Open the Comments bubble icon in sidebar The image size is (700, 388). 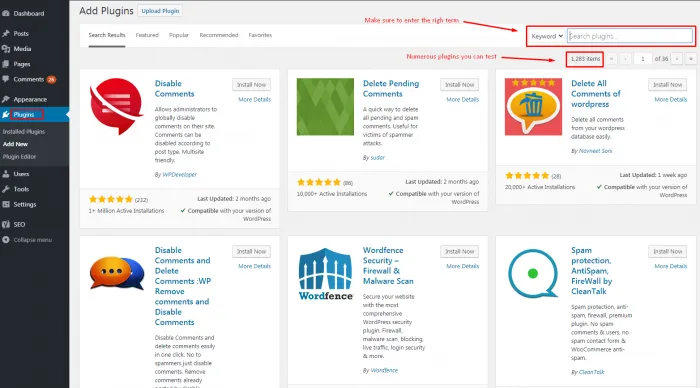[x=6, y=79]
